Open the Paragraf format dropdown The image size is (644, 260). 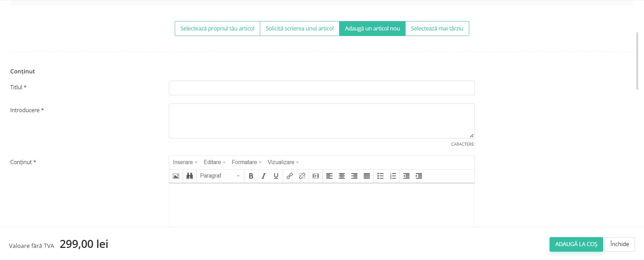pos(220,176)
